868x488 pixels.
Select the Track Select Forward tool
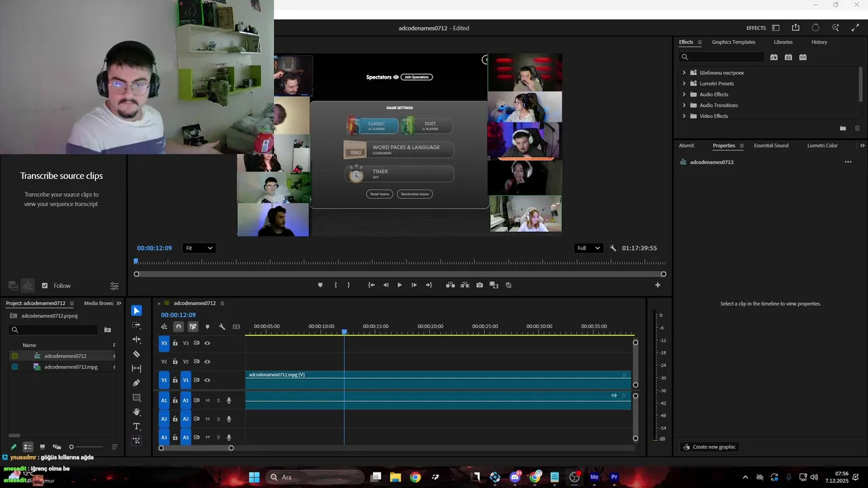pos(136,325)
